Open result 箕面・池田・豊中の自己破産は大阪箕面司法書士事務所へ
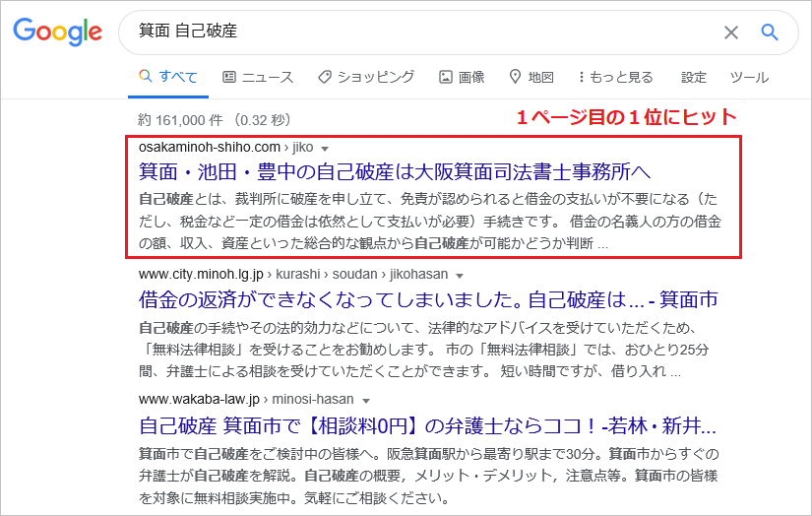The image size is (812, 516). tap(395, 172)
